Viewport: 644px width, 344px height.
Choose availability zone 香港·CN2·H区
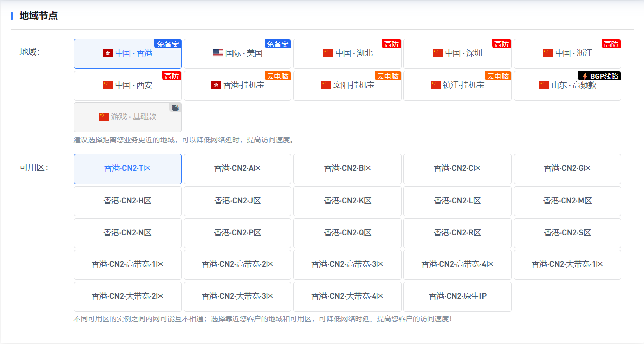[127, 201]
